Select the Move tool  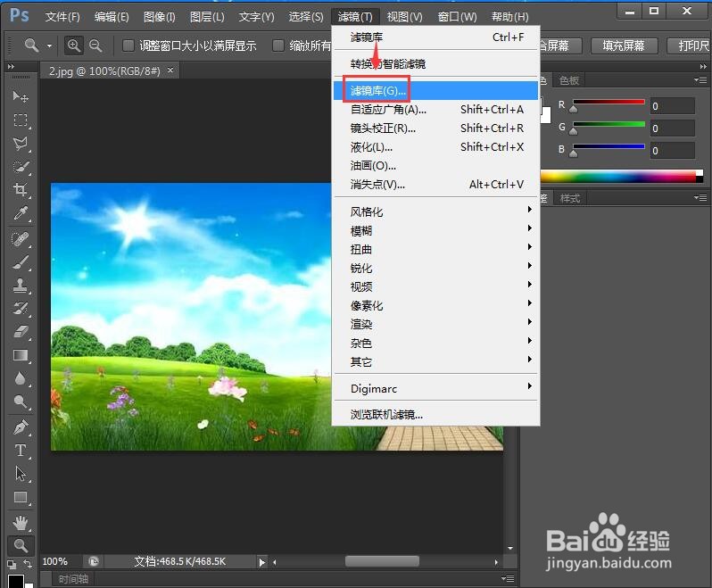(20, 96)
